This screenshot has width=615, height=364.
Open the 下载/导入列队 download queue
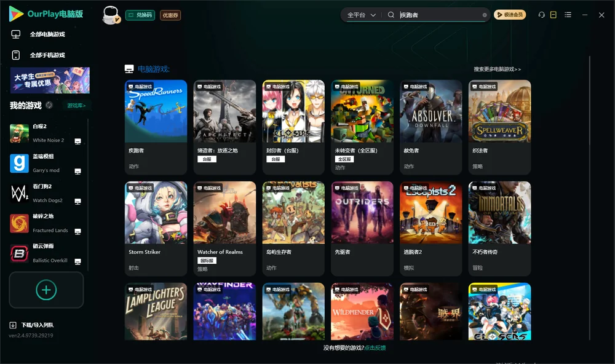tap(32, 325)
